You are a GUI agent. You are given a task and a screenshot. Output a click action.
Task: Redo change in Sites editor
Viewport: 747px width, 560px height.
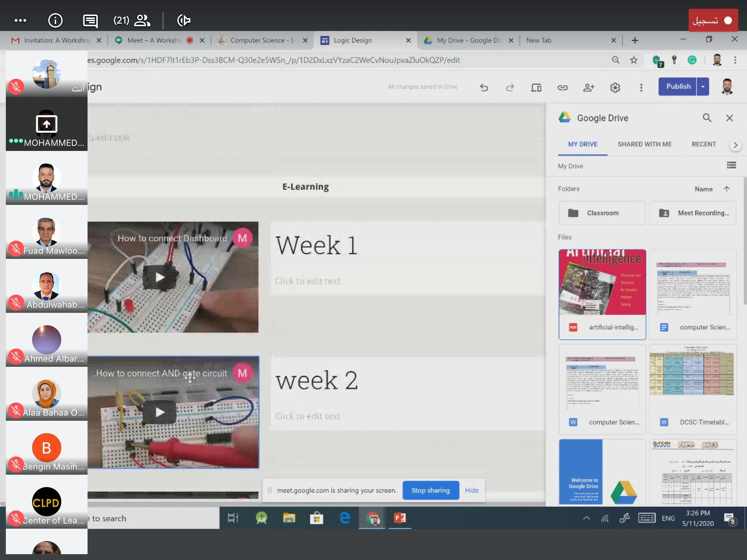click(x=510, y=87)
